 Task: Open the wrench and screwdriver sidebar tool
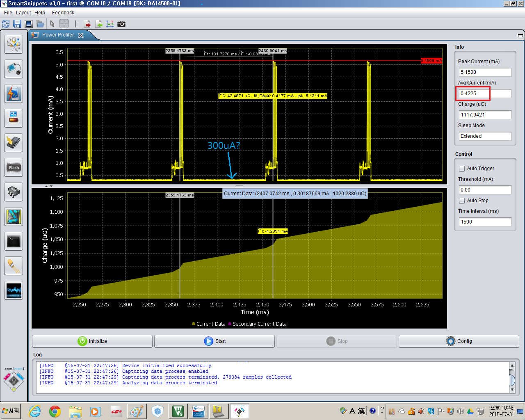[x=14, y=44]
